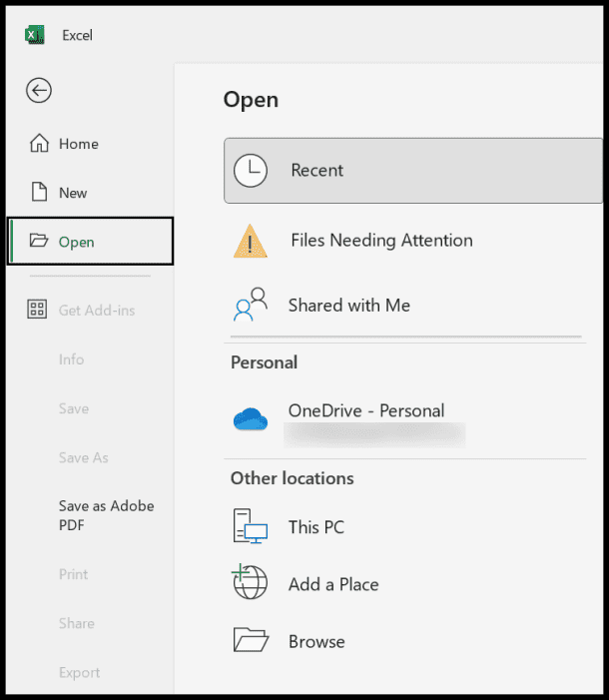
Task: Click the This PC computer icon
Action: pos(251,527)
